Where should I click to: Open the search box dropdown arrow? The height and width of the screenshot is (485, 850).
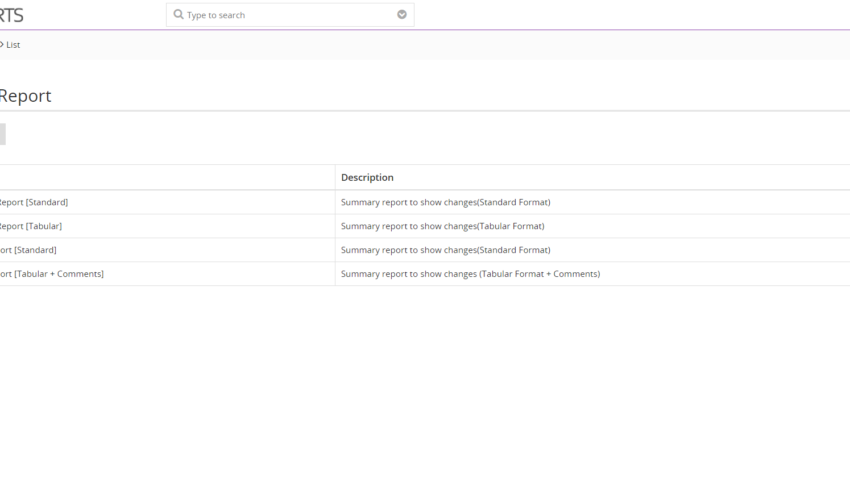tap(402, 15)
